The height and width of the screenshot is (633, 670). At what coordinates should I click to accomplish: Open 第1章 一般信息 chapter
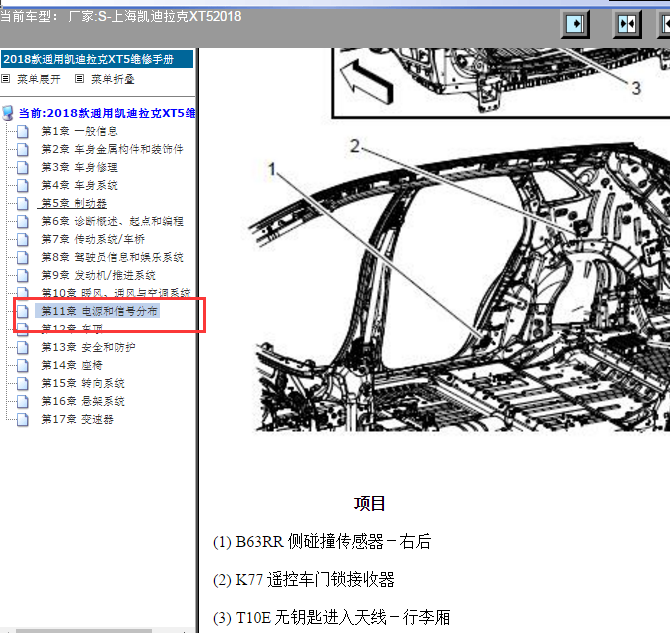[x=79, y=131]
